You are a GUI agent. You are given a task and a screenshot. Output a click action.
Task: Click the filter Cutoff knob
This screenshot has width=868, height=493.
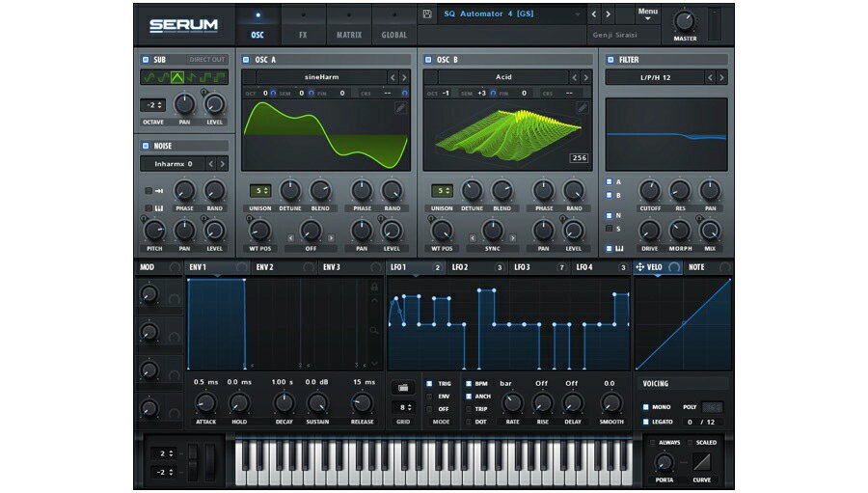[650, 191]
